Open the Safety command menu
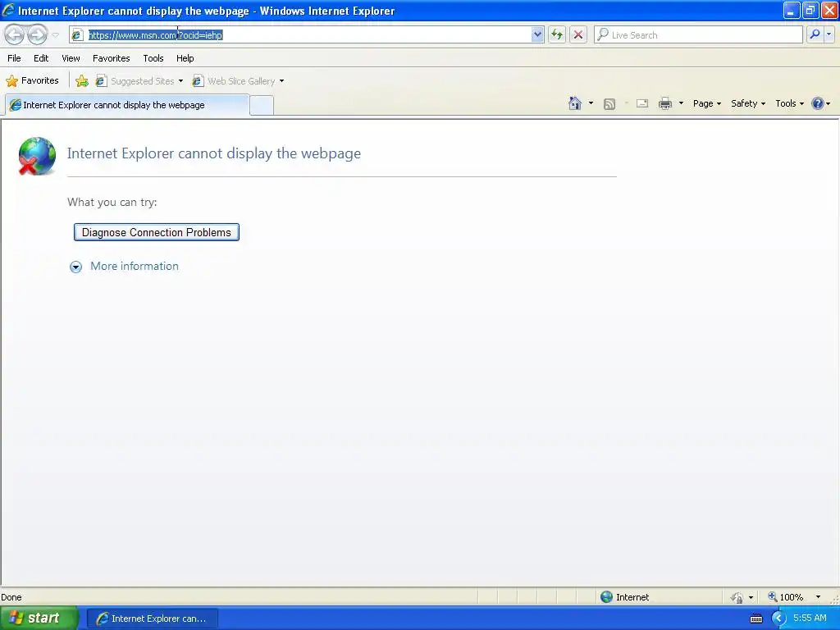 [748, 103]
